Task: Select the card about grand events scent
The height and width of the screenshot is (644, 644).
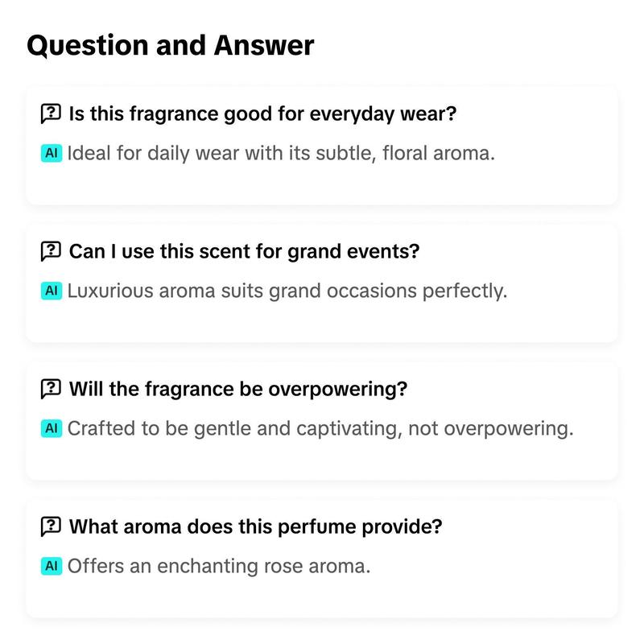Action: (321, 283)
